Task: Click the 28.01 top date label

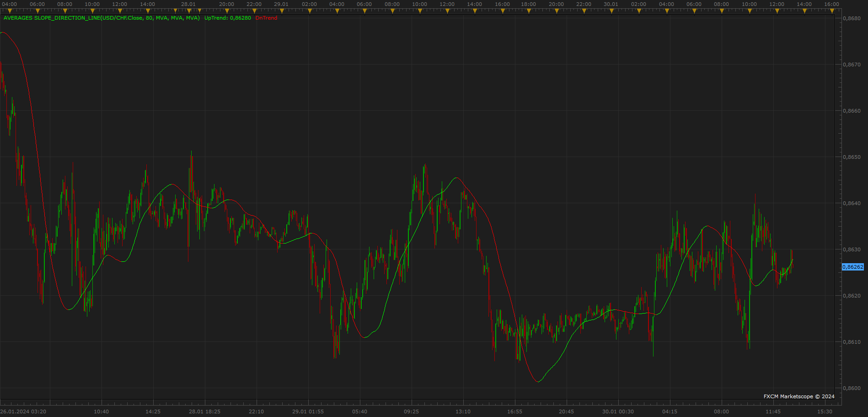Action: tap(188, 4)
